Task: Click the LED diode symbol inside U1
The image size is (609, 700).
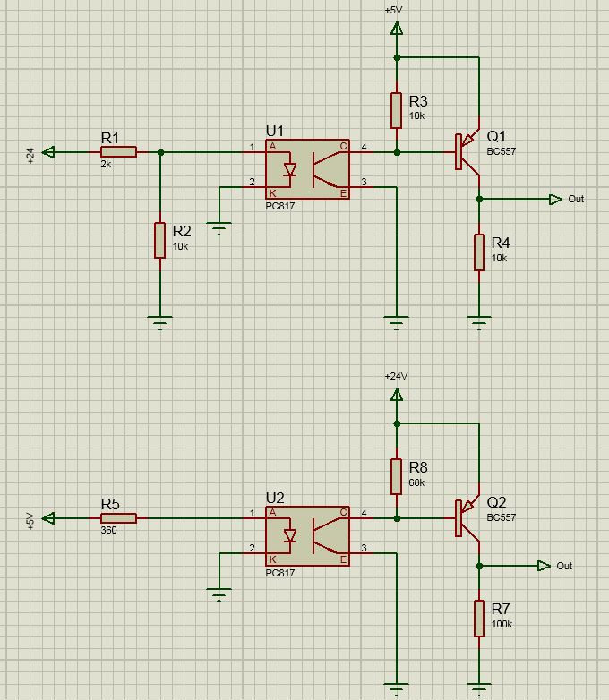Action: [x=290, y=170]
